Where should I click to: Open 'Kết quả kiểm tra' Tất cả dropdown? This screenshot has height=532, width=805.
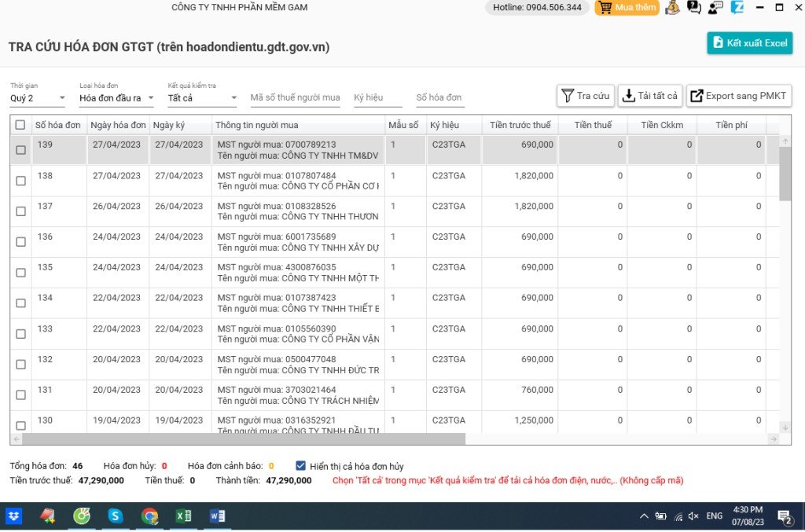click(x=200, y=97)
